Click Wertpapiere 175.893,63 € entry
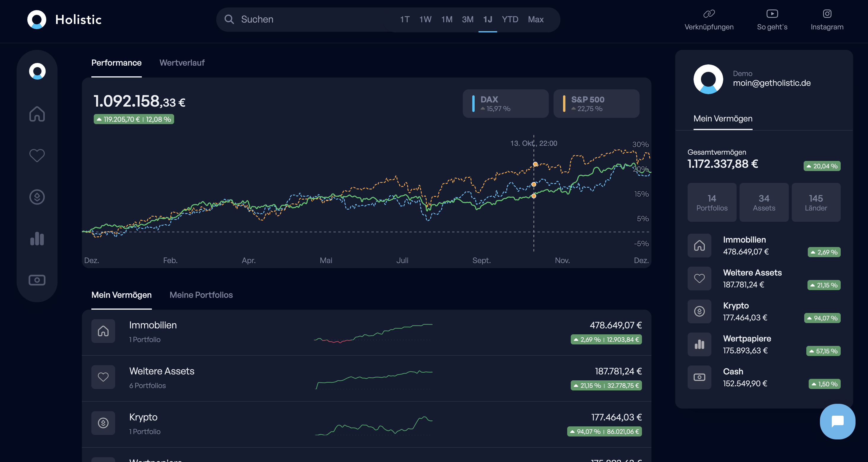The width and height of the screenshot is (868, 462). [x=764, y=344]
